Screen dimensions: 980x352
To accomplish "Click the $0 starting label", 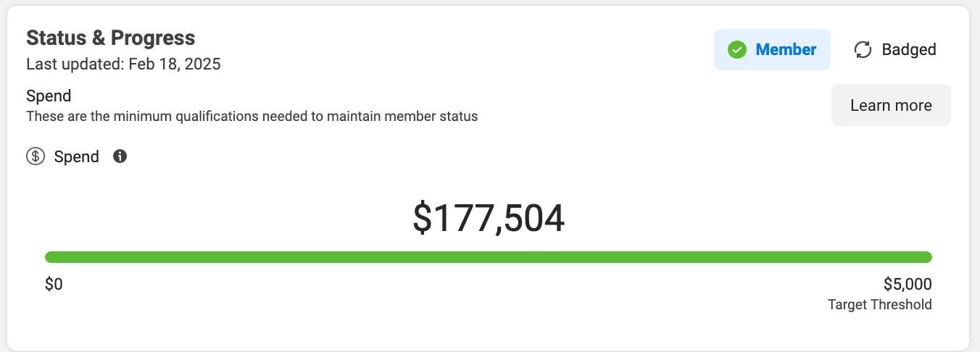I will [x=54, y=285].
